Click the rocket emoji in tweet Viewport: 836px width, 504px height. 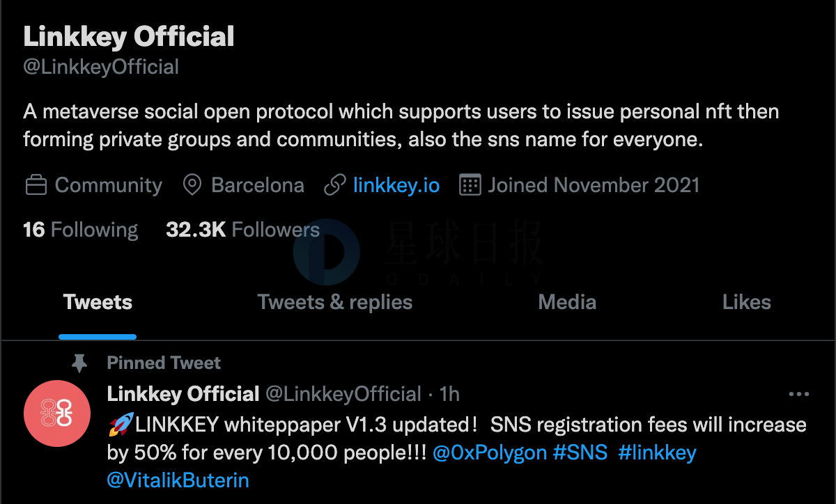coord(121,425)
